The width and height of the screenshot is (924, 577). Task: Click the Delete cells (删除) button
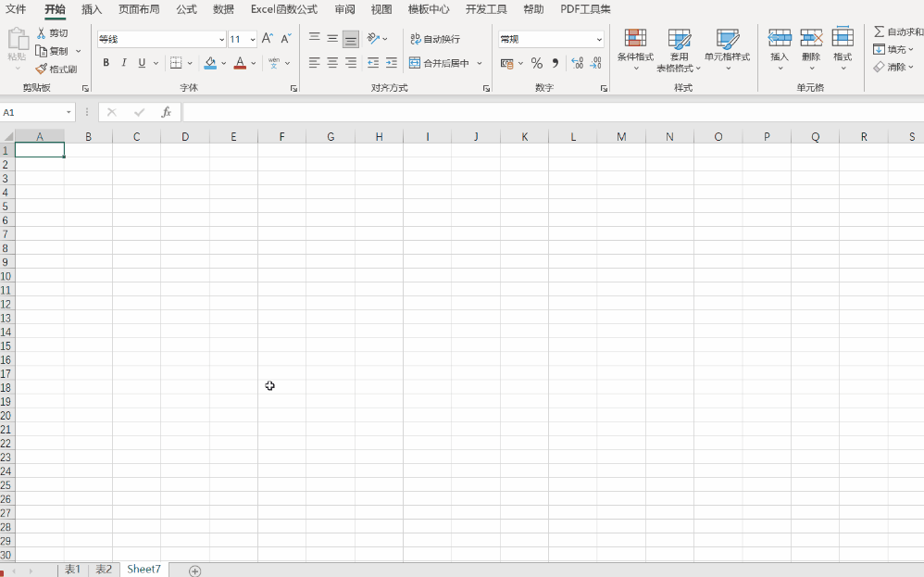tap(811, 49)
